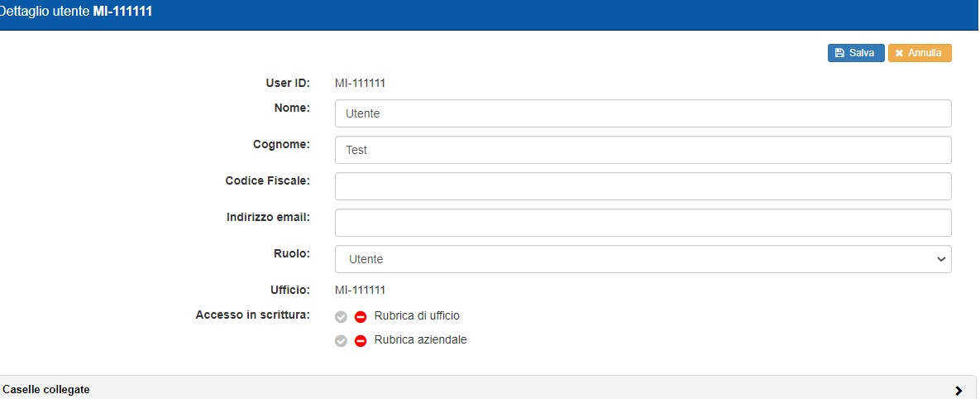Click the Dettaglio utente header title

click(x=76, y=12)
